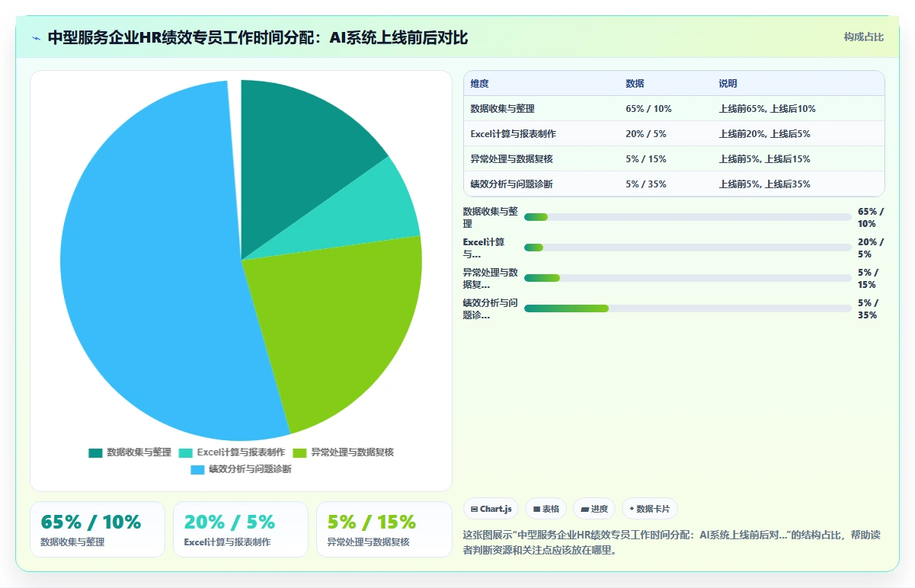Screen dimensions: 915x588
Task: Click the summary description paragraph
Action: point(672,542)
